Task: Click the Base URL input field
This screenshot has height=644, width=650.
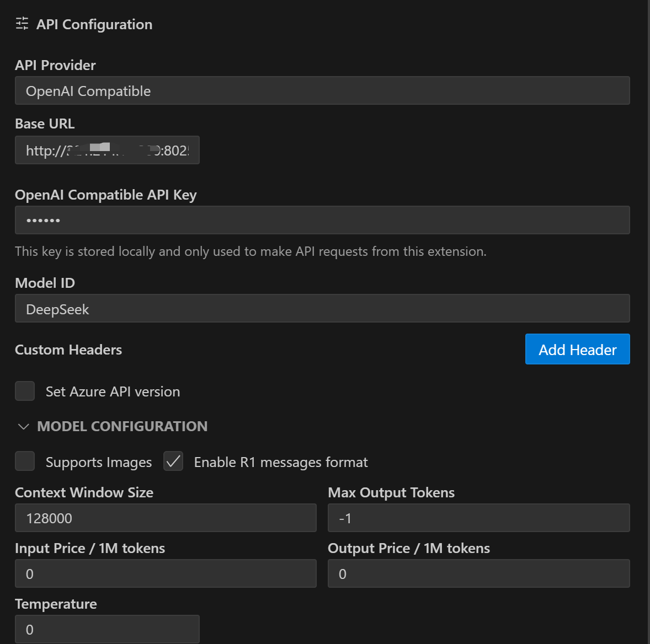Action: click(107, 151)
